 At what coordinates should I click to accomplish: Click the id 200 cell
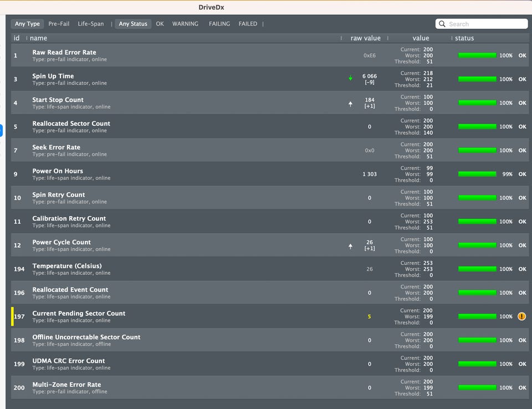pyautogui.click(x=19, y=387)
